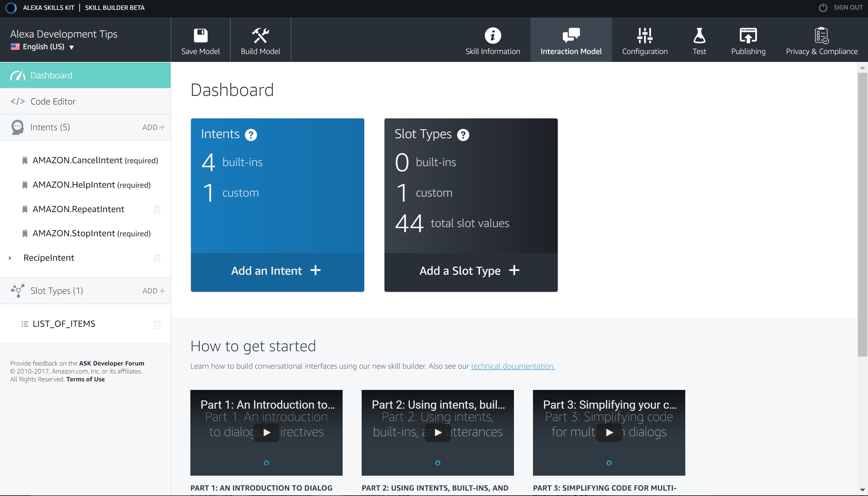Open the Publishing upload icon
This screenshot has width=868, height=496.
point(748,36)
